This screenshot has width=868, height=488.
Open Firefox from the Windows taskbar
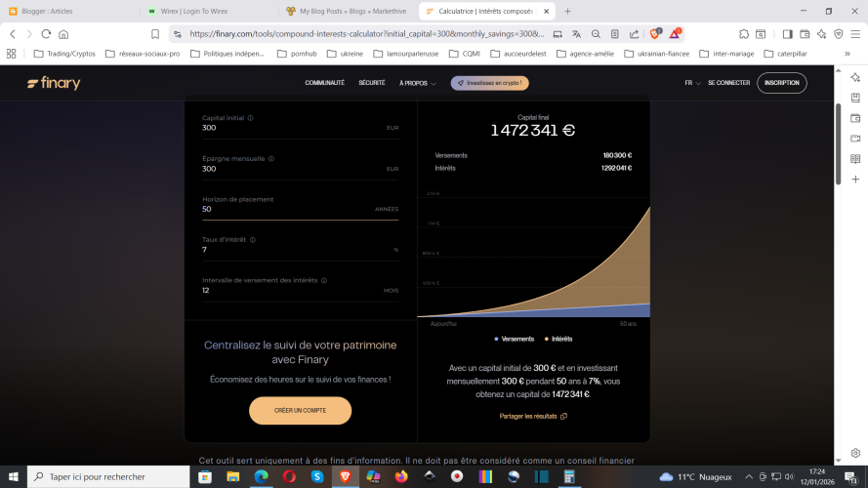pyautogui.click(x=401, y=476)
